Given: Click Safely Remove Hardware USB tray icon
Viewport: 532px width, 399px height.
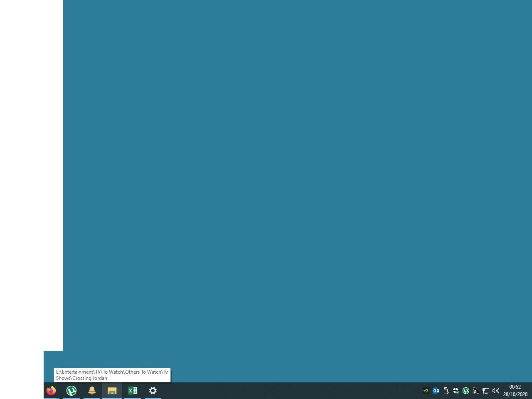Looking at the screenshot, I should point(446,391).
